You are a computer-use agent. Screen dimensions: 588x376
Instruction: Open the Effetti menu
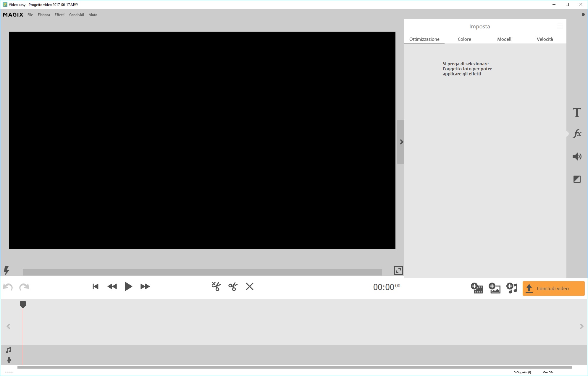click(59, 15)
